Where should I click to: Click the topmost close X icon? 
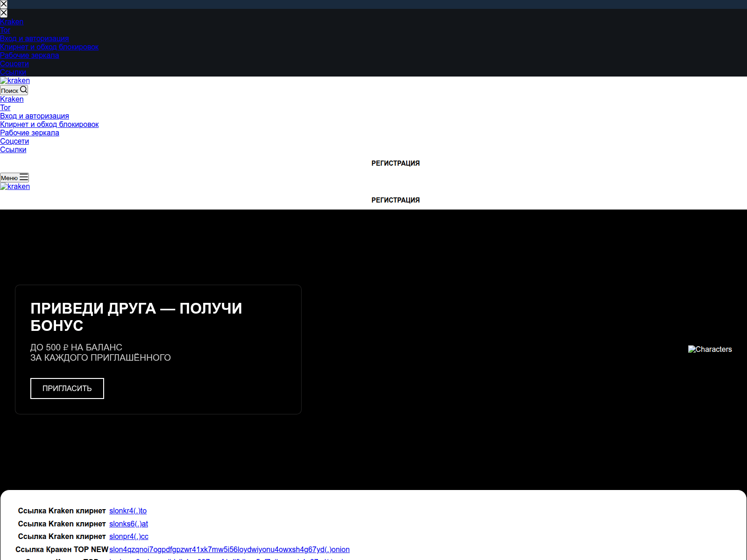point(4,4)
